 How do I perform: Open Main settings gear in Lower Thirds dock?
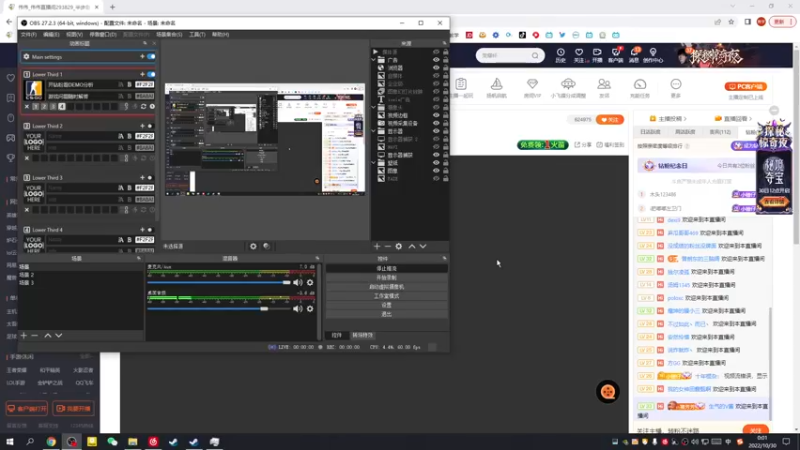(x=27, y=57)
